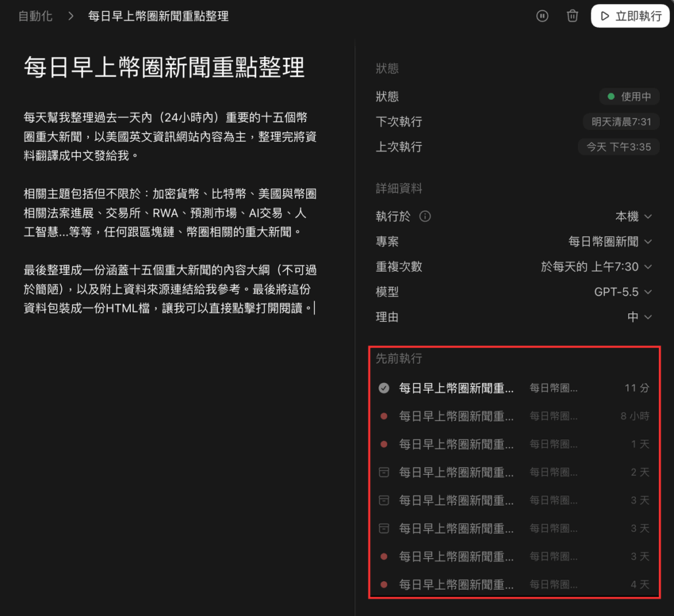Screen dimensions: 674x616
Task: Click last run time 今天 下午3:35
Action: [x=619, y=147]
